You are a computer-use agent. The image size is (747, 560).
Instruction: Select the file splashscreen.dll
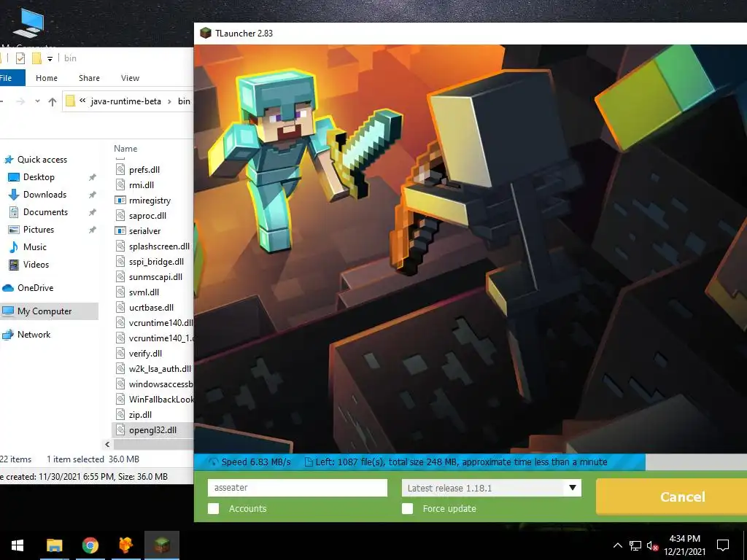pyautogui.click(x=159, y=246)
